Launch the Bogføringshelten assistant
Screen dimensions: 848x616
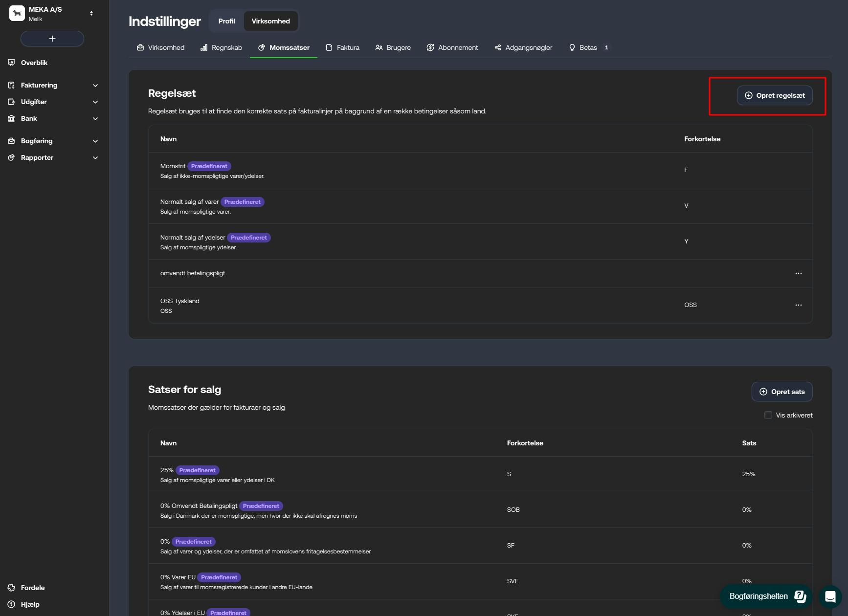pyautogui.click(x=766, y=596)
